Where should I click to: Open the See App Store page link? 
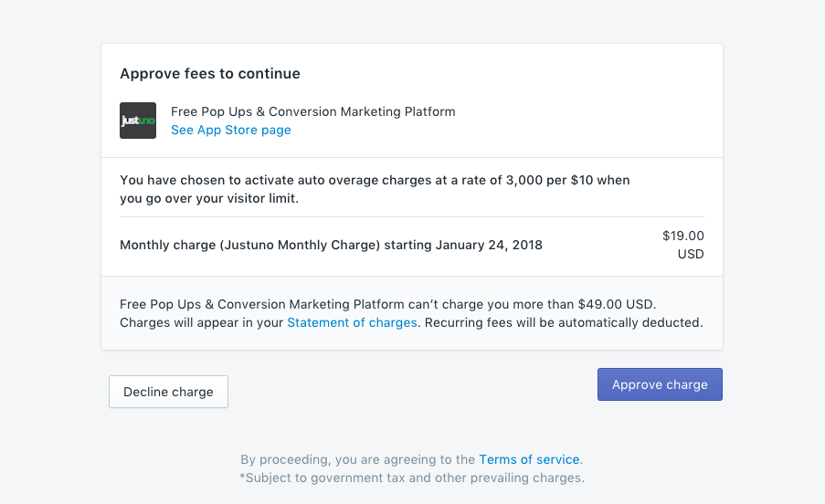pyautogui.click(x=230, y=130)
